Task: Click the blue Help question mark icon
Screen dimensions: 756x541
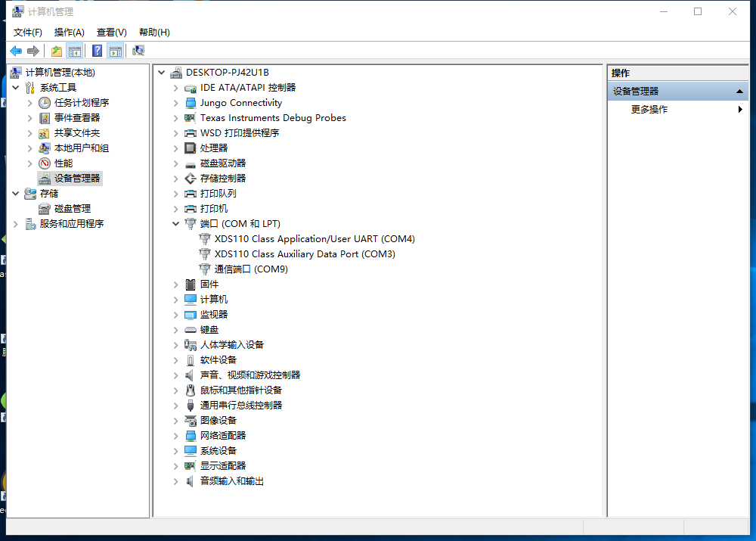Action: pyautogui.click(x=97, y=51)
